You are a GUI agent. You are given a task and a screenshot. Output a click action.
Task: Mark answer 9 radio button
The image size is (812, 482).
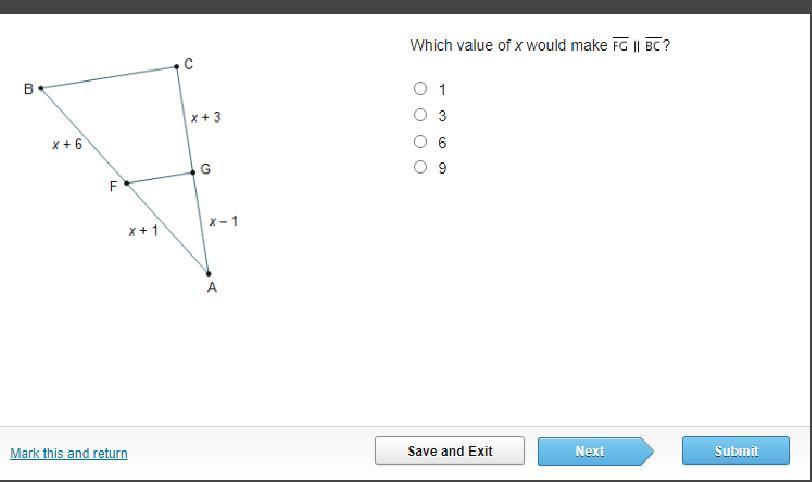coord(421,168)
